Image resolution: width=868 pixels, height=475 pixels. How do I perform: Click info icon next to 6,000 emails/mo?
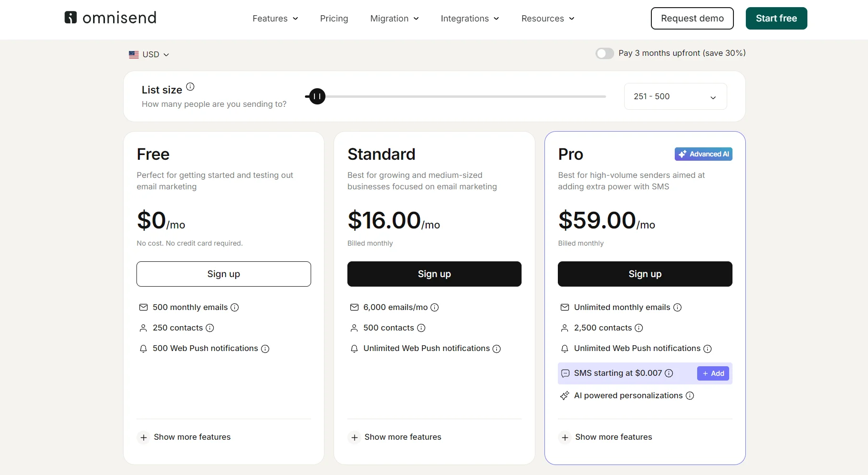435,308
